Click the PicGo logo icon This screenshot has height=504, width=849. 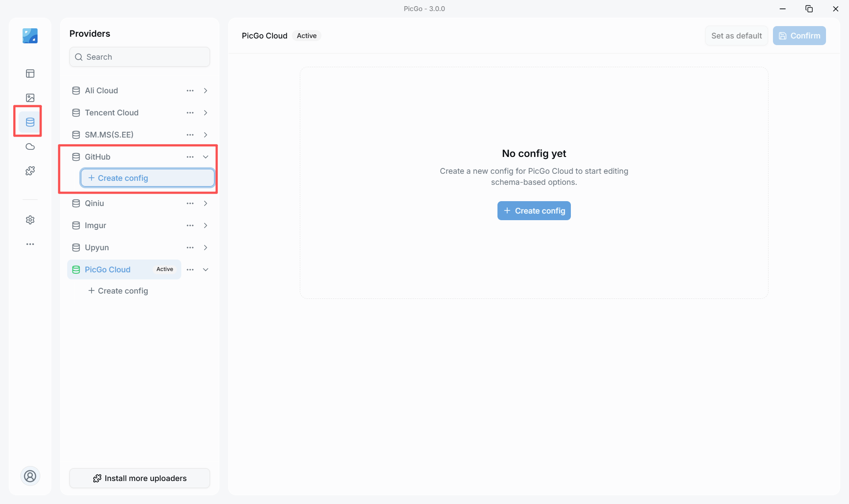coord(30,36)
